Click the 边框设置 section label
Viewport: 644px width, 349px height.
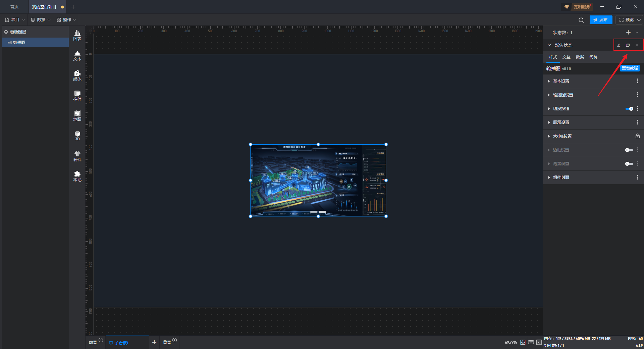coord(561,150)
